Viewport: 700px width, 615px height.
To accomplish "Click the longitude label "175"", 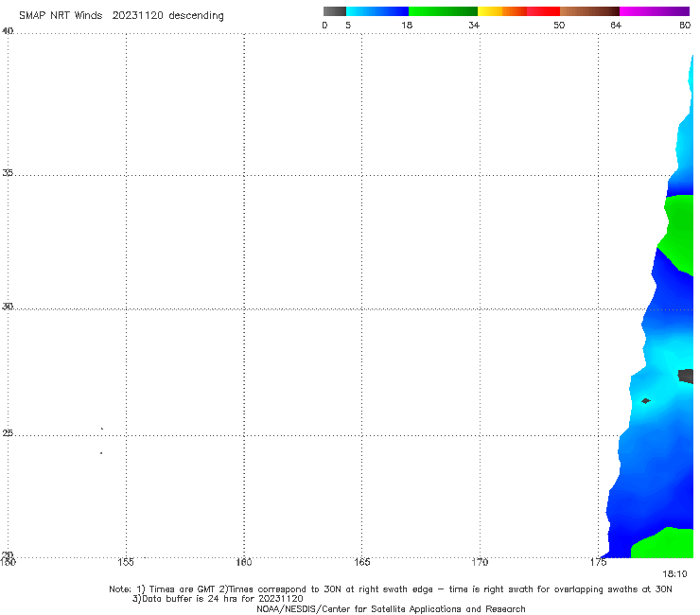I will tap(598, 562).
